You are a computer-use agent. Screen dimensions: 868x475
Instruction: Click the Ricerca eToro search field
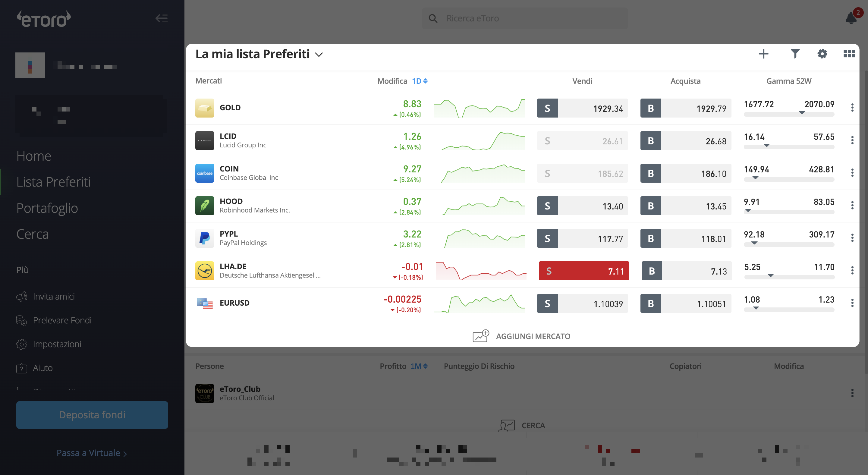[525, 18]
